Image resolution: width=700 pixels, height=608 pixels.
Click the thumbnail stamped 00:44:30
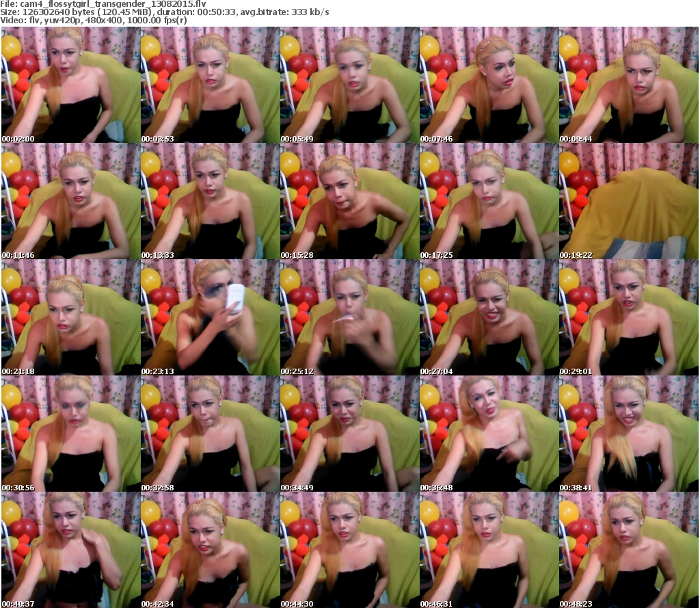pos(349,550)
